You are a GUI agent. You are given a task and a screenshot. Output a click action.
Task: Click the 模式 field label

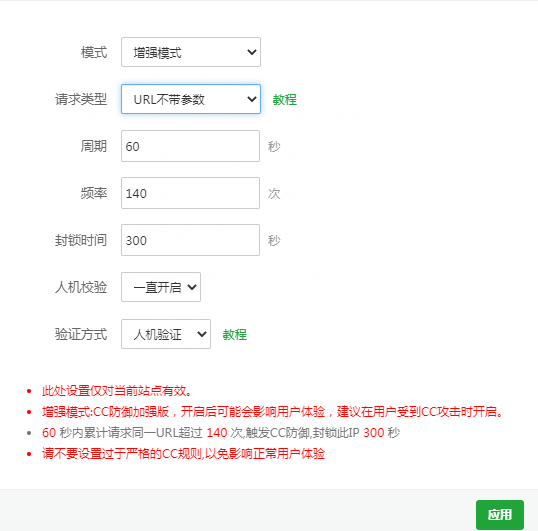(94, 52)
